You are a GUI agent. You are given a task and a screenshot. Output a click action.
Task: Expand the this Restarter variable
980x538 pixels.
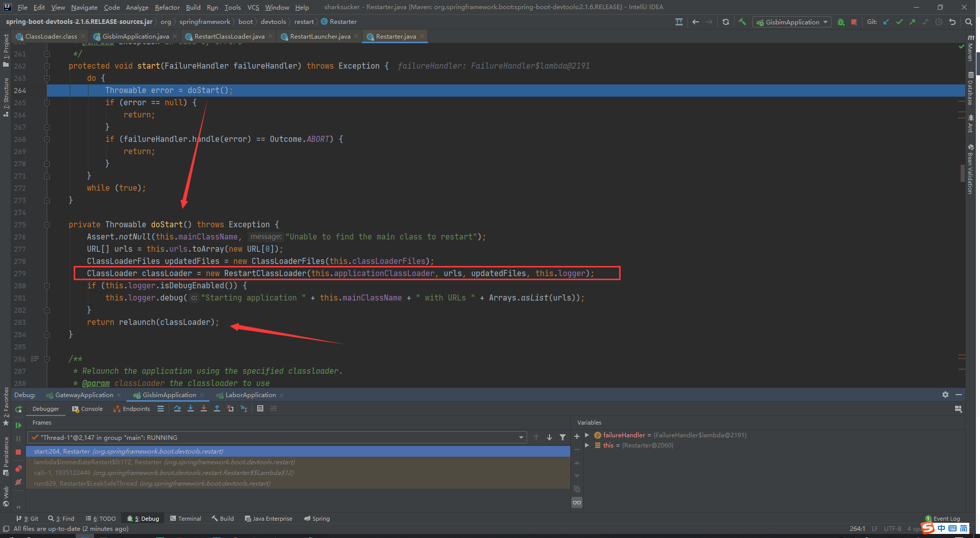[587, 445]
